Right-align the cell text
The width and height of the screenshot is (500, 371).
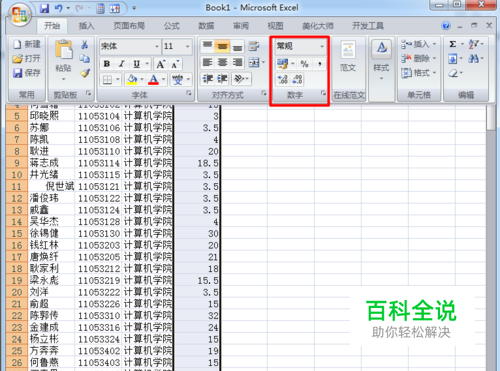pos(237,62)
